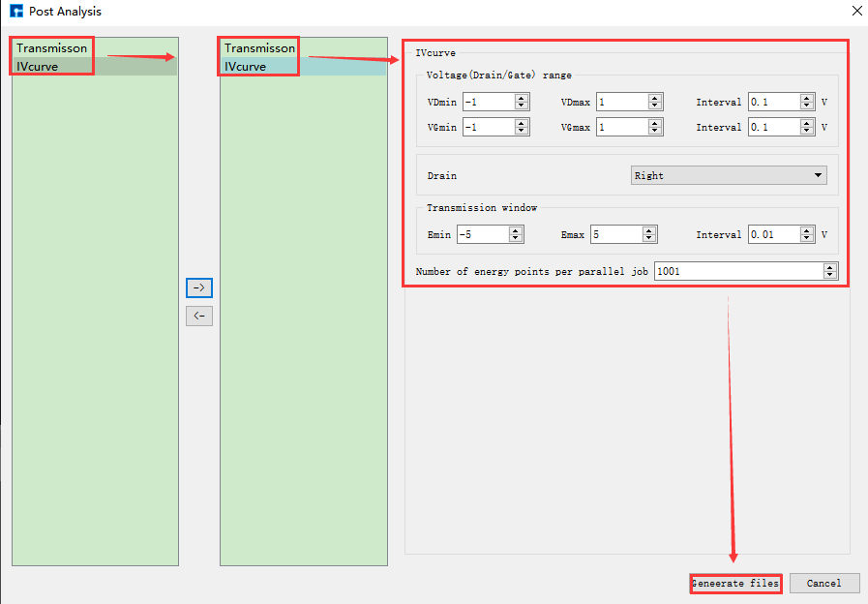868x604 pixels.
Task: Decrease VGmax with its down arrow
Action: tap(655, 131)
